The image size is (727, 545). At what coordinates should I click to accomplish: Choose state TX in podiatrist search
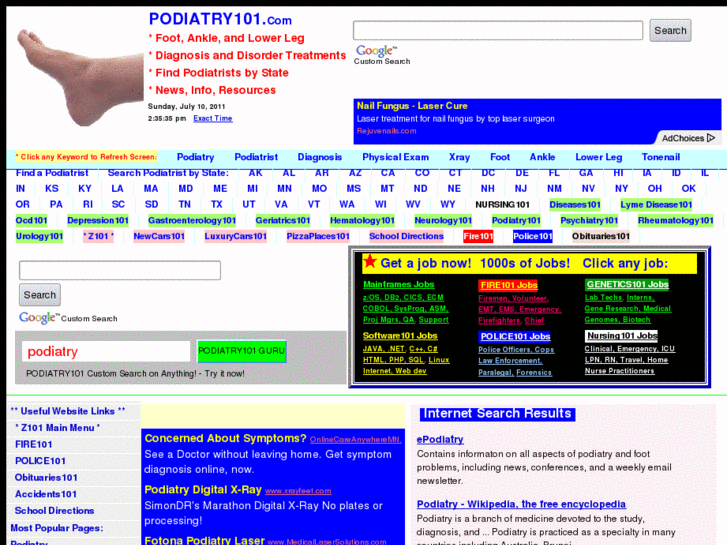[x=217, y=205]
